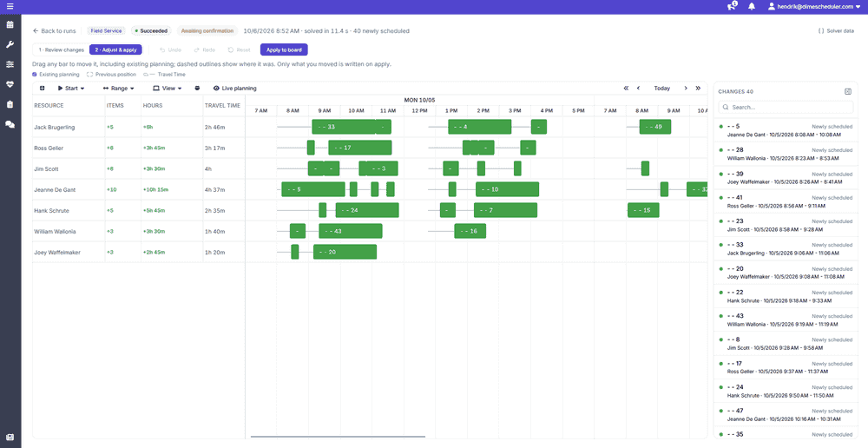
Task: Toggle the Existing planning legend checkbox
Action: tap(35, 74)
